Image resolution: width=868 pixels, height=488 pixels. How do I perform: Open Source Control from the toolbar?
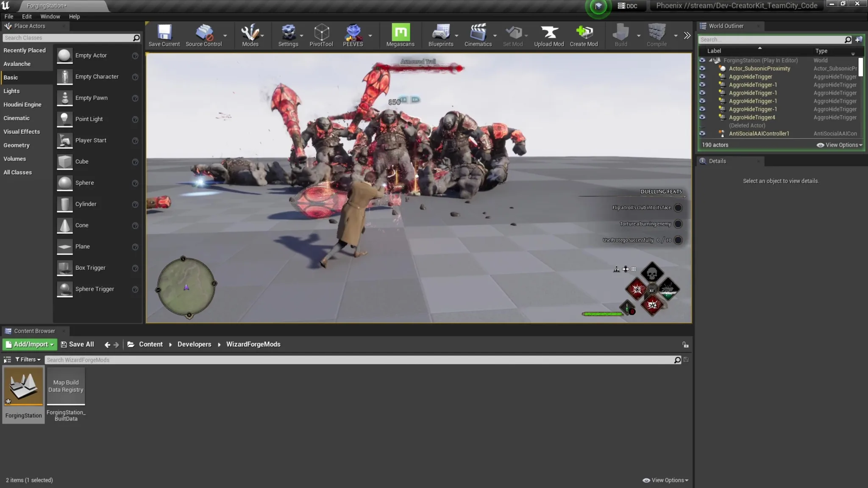204,36
